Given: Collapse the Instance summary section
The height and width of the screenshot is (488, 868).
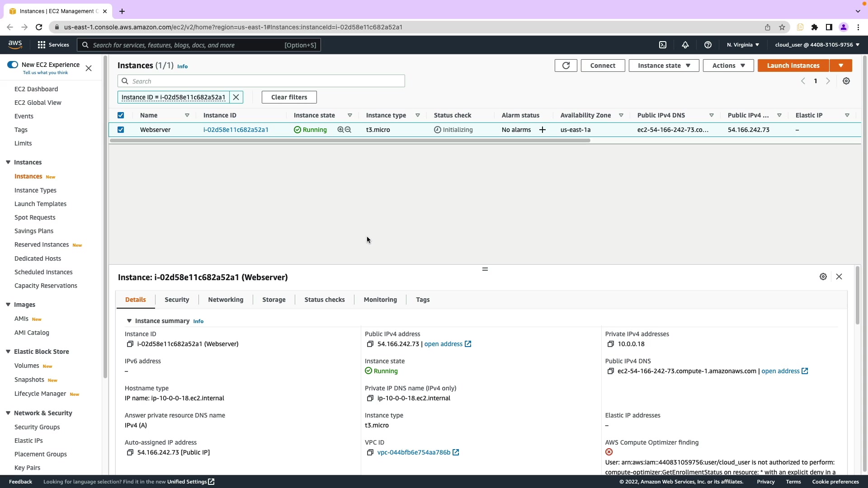Looking at the screenshot, I should 129,321.
